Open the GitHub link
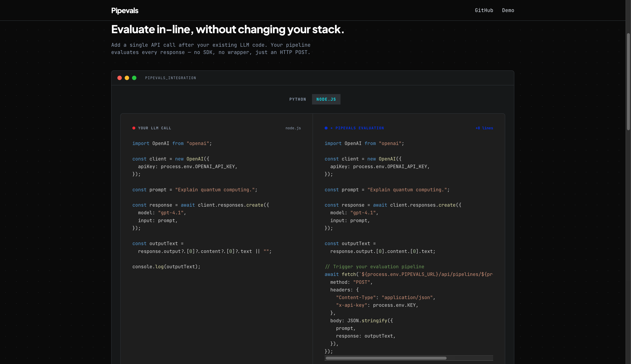Screen dimensions: 631x364 (x=484, y=10)
